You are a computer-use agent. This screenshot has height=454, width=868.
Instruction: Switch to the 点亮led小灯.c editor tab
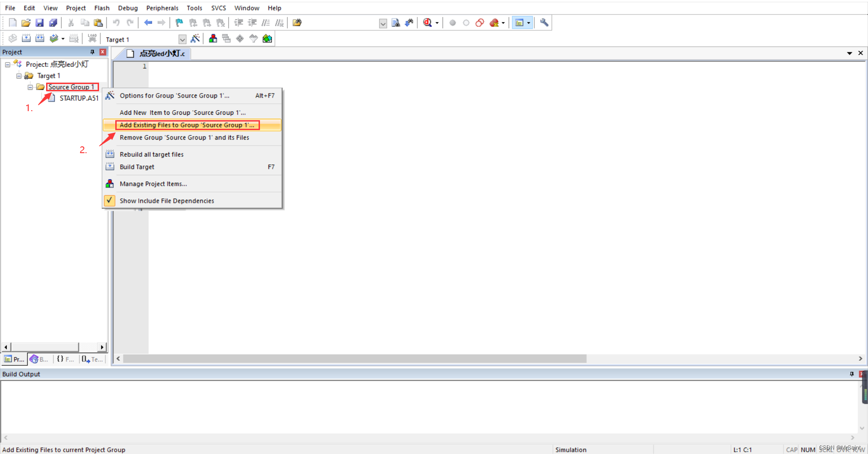156,54
